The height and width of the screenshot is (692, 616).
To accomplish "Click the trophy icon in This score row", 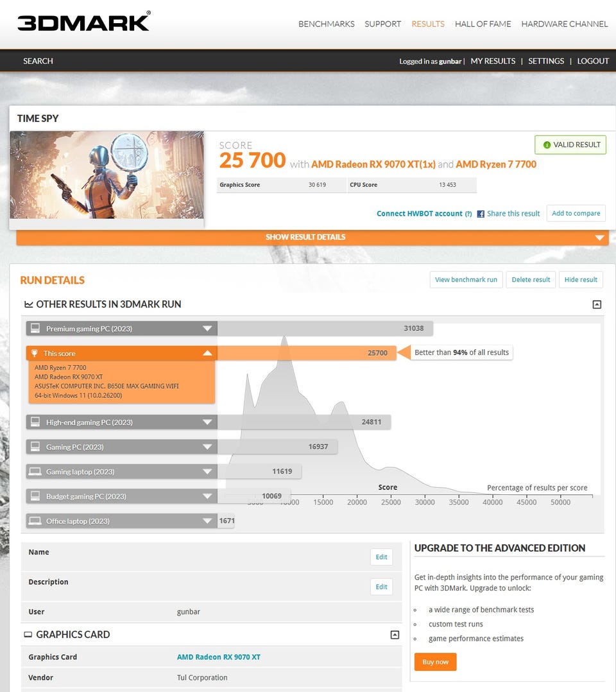I will (35, 353).
